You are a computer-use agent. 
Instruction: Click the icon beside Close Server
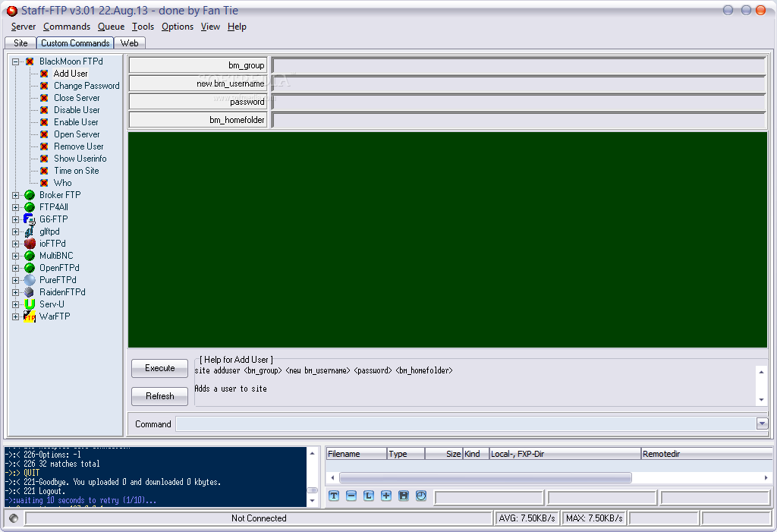tap(44, 98)
